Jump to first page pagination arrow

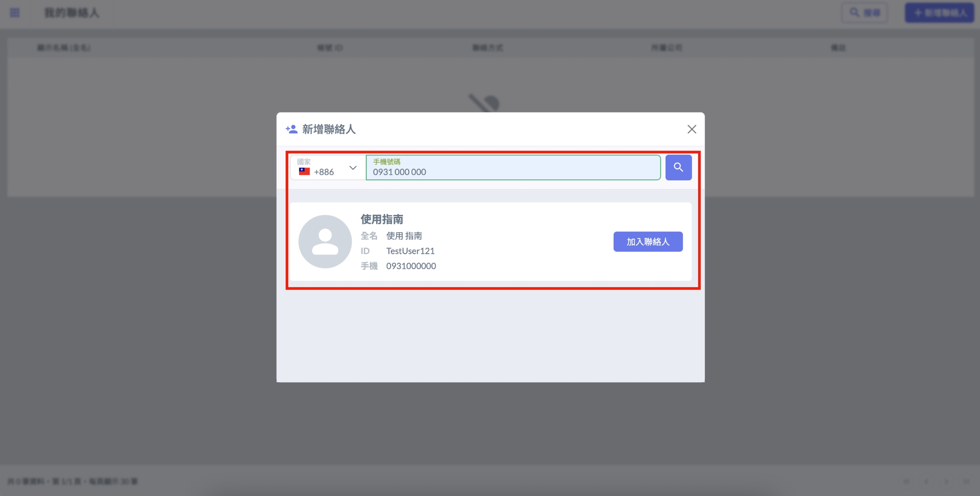coord(906,481)
